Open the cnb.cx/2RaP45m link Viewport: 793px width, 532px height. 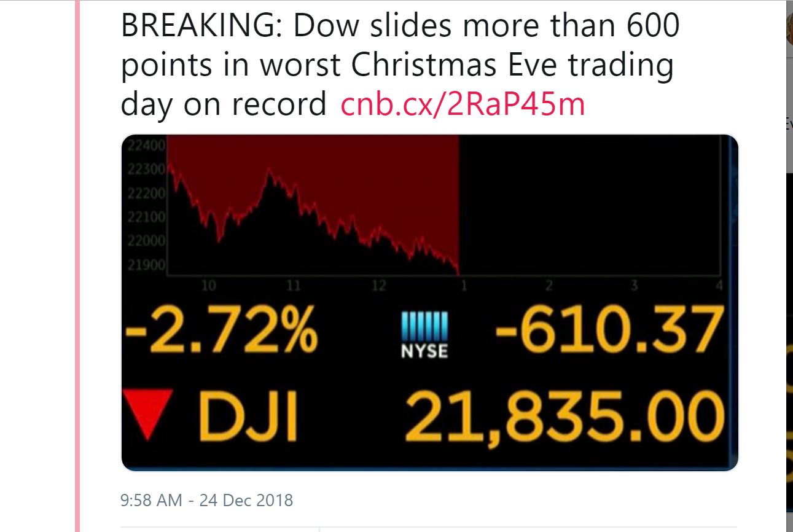click(x=463, y=104)
